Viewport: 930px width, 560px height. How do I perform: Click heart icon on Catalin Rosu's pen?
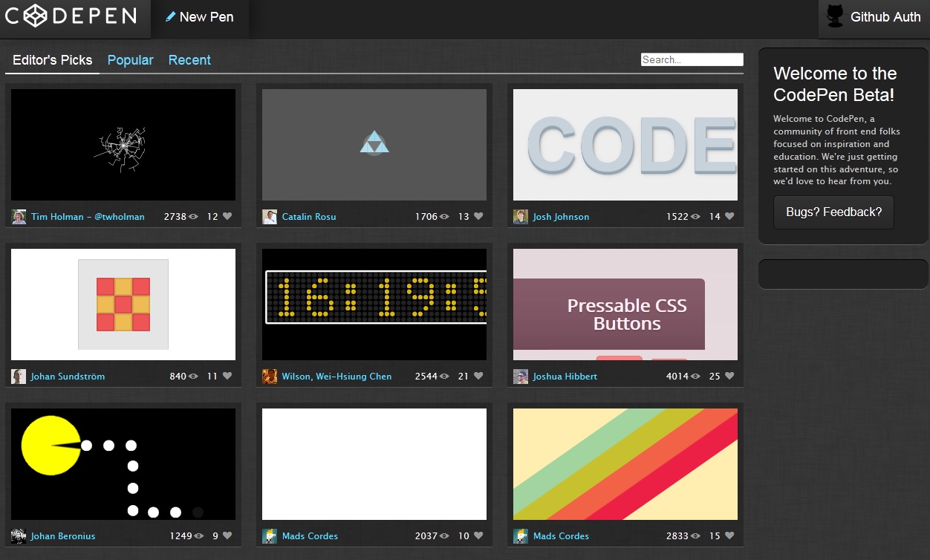(x=478, y=217)
